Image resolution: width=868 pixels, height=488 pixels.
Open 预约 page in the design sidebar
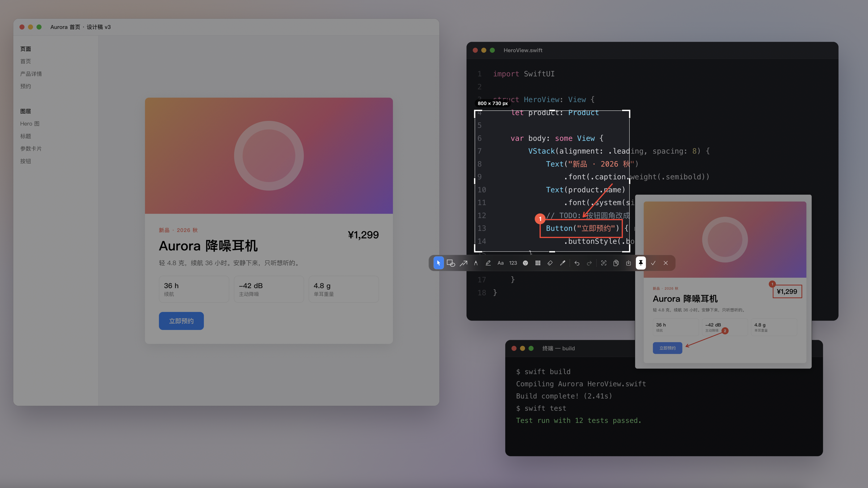pyautogui.click(x=26, y=86)
